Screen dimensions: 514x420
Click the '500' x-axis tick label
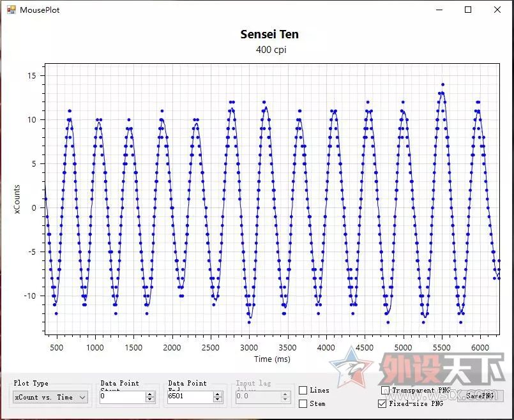pos(57,348)
